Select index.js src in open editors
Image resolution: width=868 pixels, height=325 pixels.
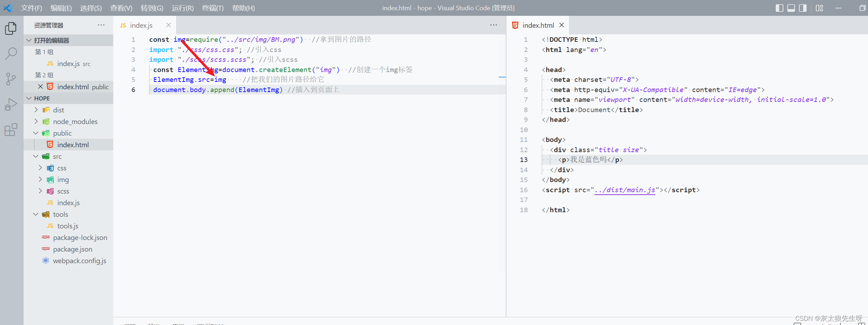point(69,64)
